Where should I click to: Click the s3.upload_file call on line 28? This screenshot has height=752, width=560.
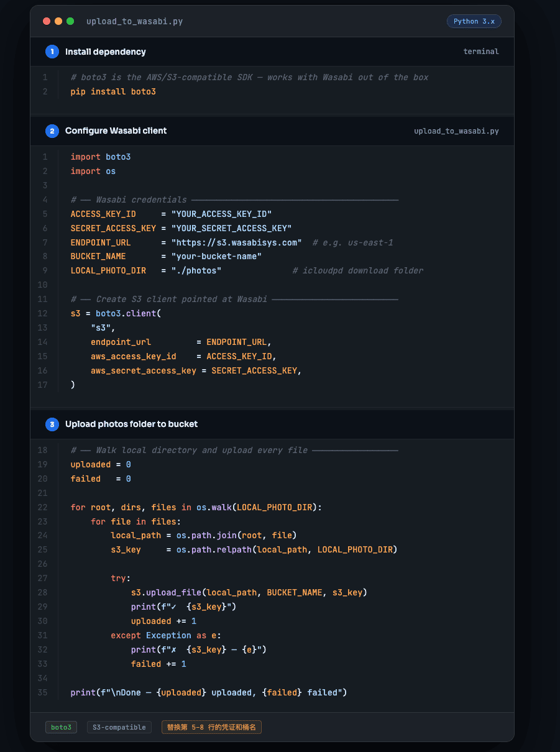(167, 593)
